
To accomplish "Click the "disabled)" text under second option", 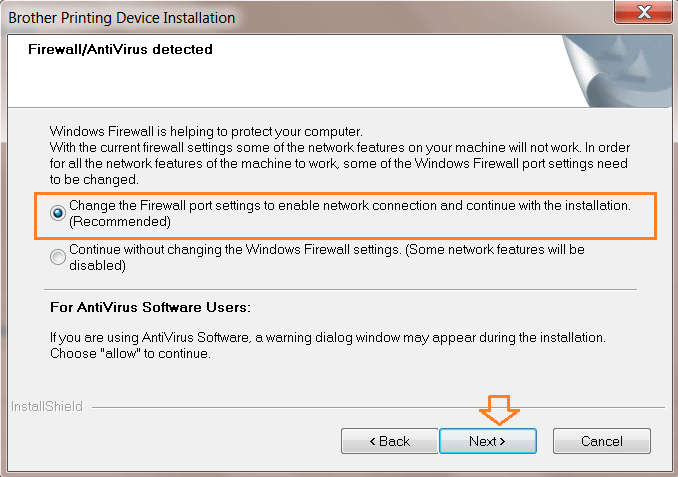I will coord(97,265).
